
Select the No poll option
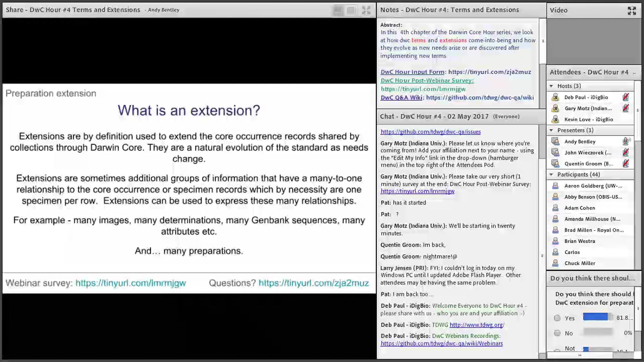click(x=557, y=333)
